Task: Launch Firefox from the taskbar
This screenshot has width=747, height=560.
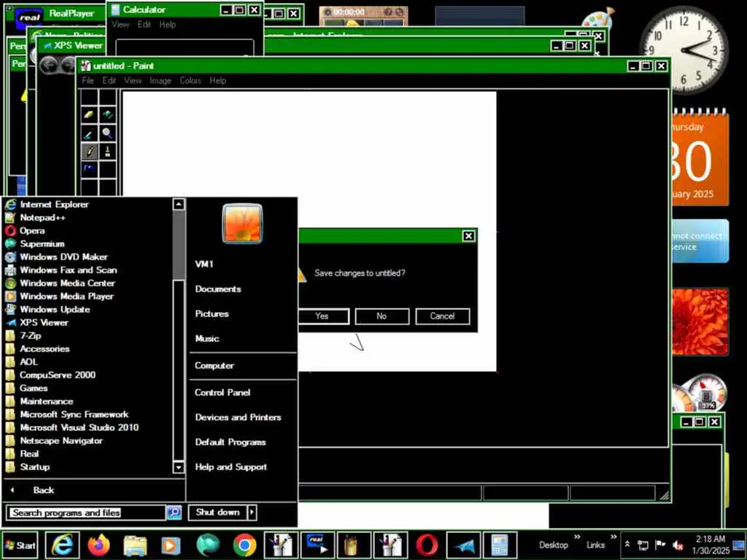Action: pyautogui.click(x=99, y=545)
